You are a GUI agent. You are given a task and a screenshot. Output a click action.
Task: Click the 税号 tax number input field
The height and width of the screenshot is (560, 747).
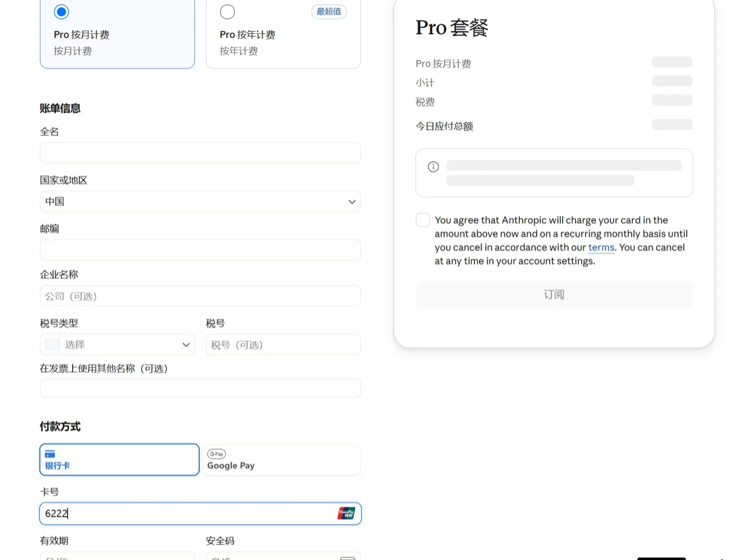tap(283, 345)
